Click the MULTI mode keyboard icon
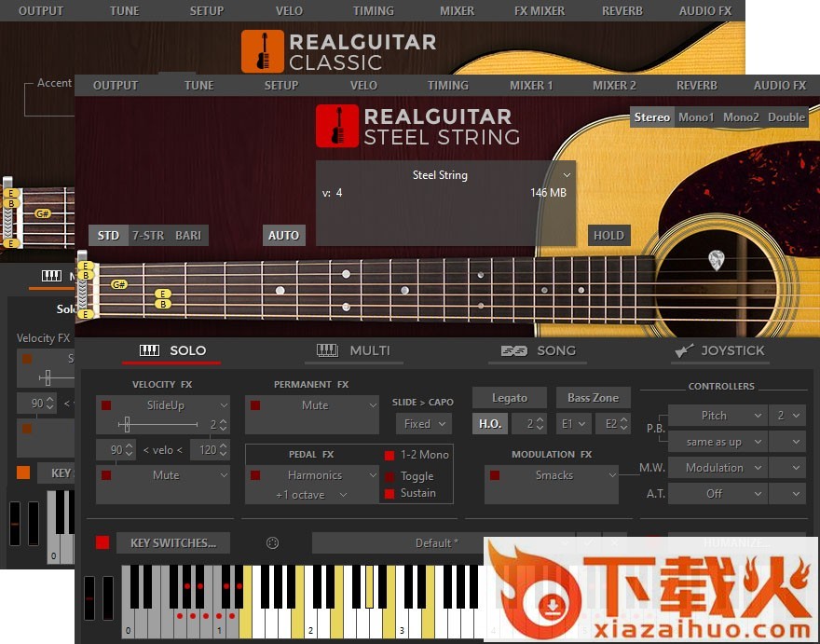The image size is (820, 644). click(x=327, y=350)
